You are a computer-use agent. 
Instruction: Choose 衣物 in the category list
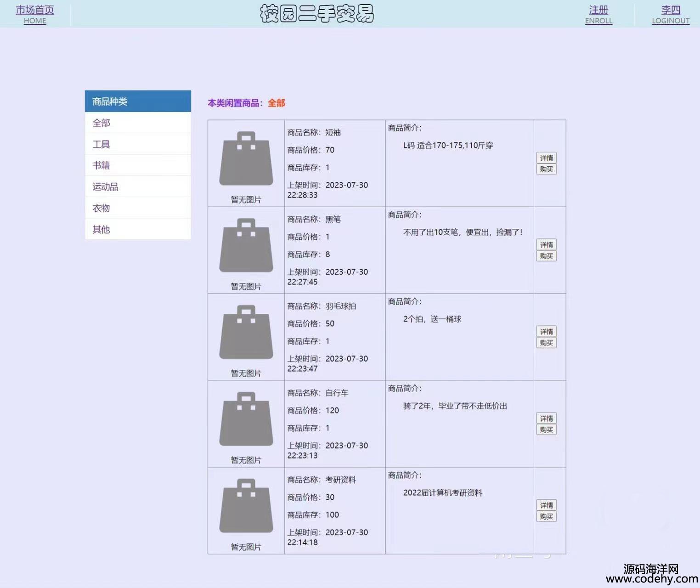pos(102,208)
